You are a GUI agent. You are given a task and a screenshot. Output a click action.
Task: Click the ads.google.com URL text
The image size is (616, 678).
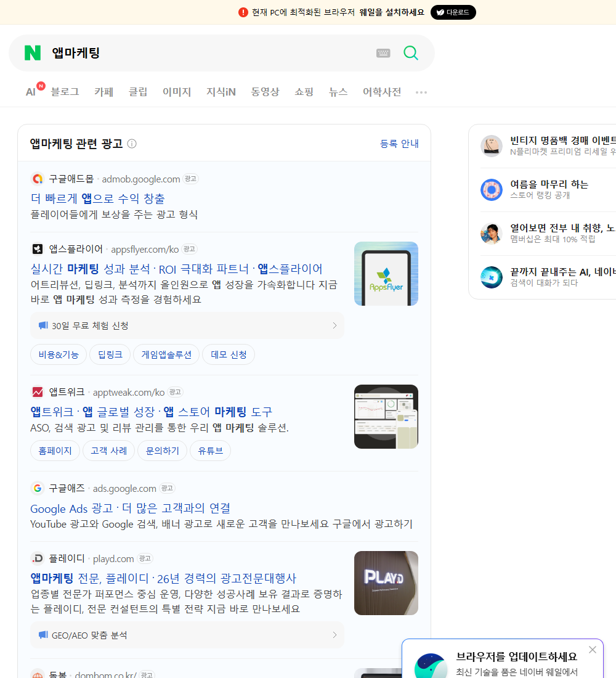(x=124, y=489)
